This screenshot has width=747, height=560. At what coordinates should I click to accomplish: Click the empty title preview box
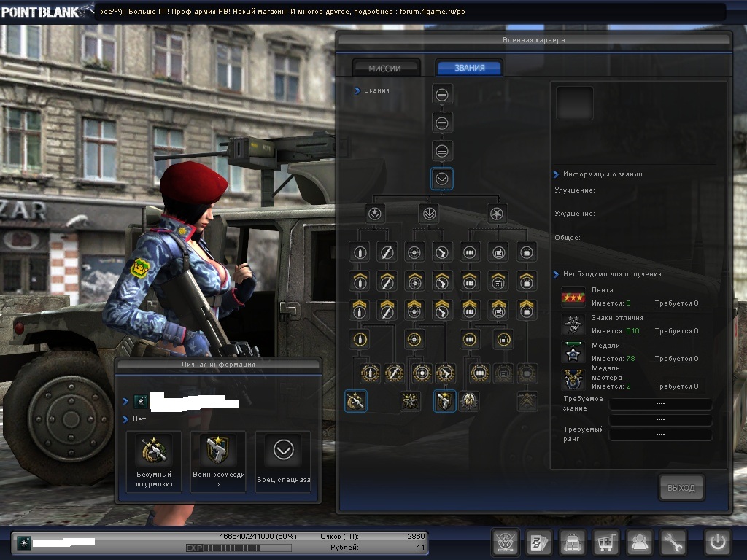click(x=575, y=104)
